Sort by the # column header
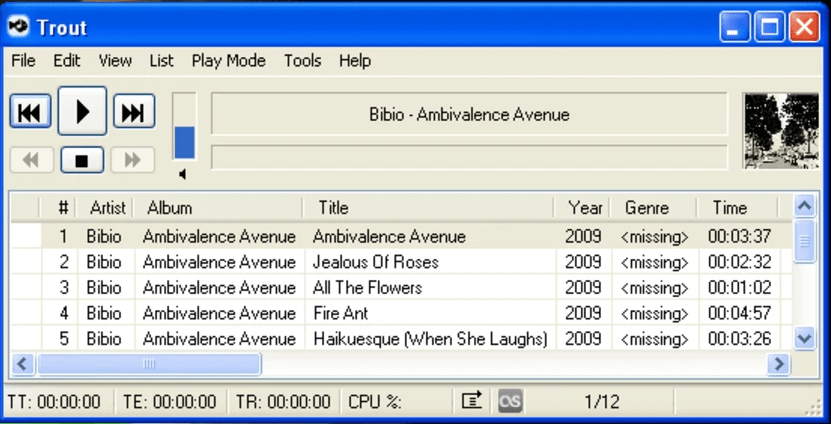The image size is (831, 424). (58, 207)
